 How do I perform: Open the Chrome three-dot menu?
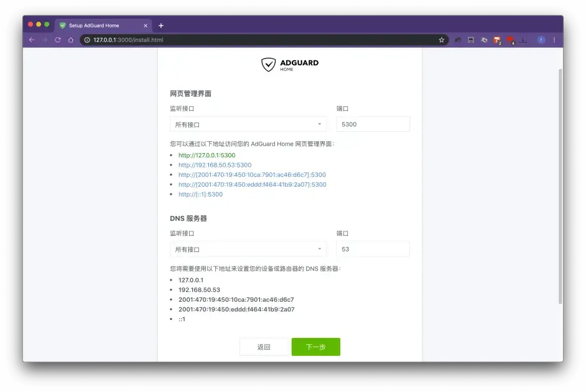click(x=554, y=40)
